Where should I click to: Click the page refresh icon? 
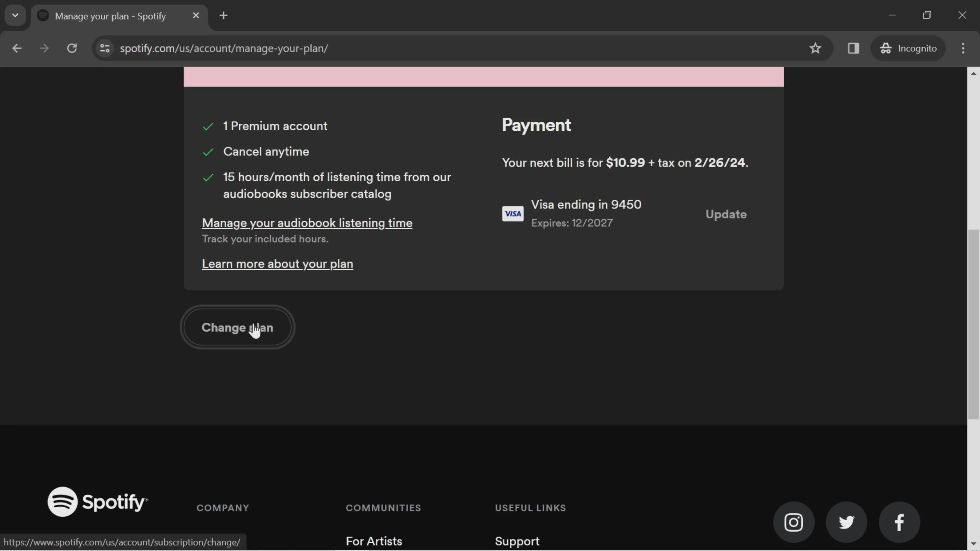[72, 48]
